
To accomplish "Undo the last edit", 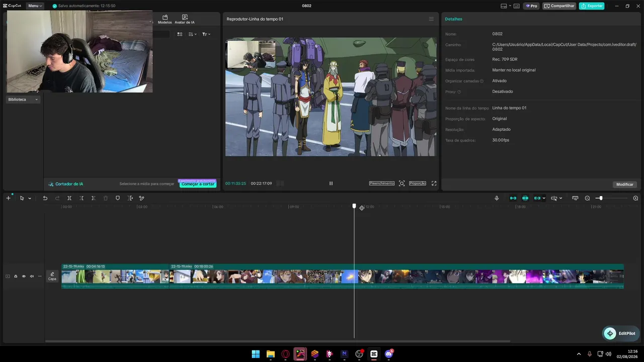I will click(45, 198).
